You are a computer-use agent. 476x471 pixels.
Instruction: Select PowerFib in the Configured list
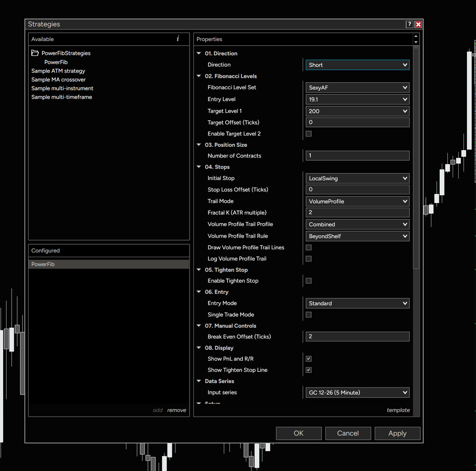click(x=109, y=264)
